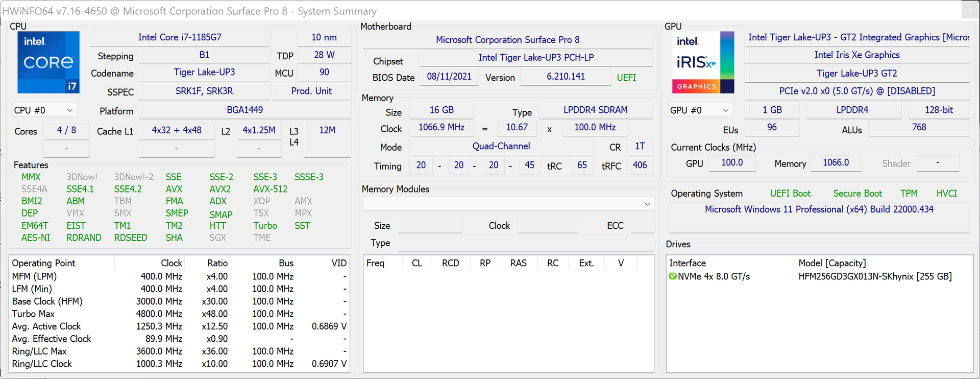Open the CPU #0 selector dropdown
This screenshot has width=980, height=379.
tap(44, 110)
